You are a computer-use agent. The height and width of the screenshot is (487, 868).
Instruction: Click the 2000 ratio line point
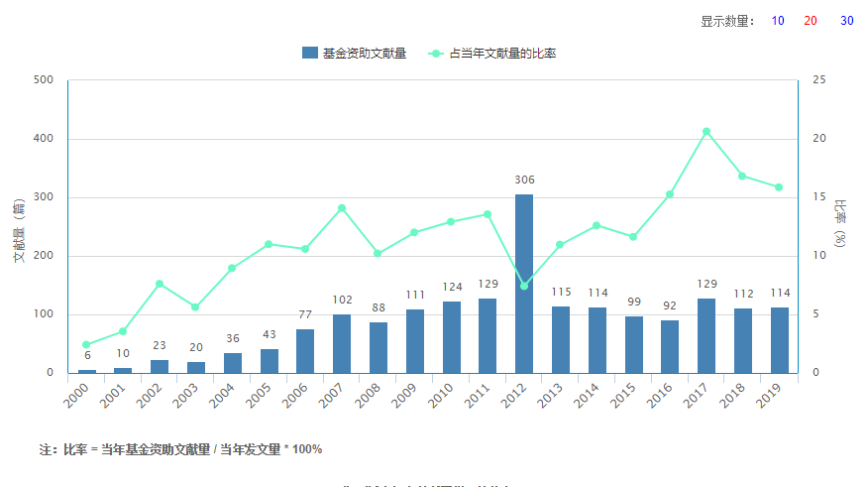pyautogui.click(x=86, y=344)
